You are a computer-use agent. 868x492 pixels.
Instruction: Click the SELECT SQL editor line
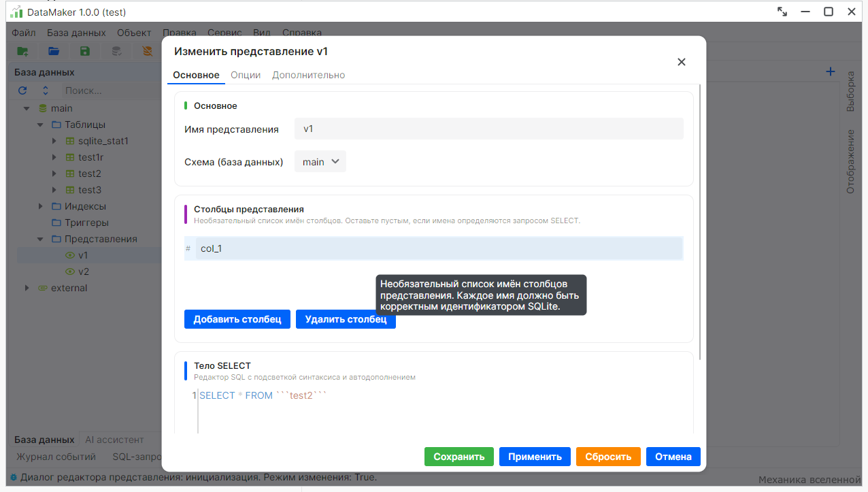pos(263,395)
